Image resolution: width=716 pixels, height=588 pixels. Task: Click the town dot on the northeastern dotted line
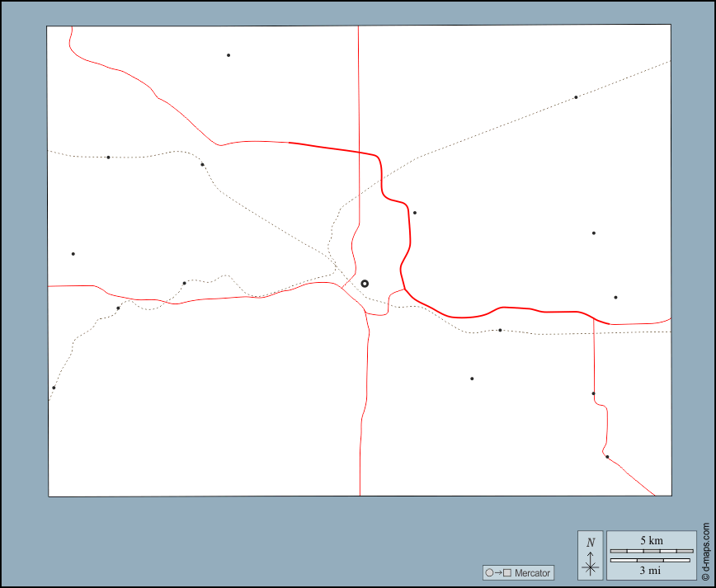click(576, 97)
